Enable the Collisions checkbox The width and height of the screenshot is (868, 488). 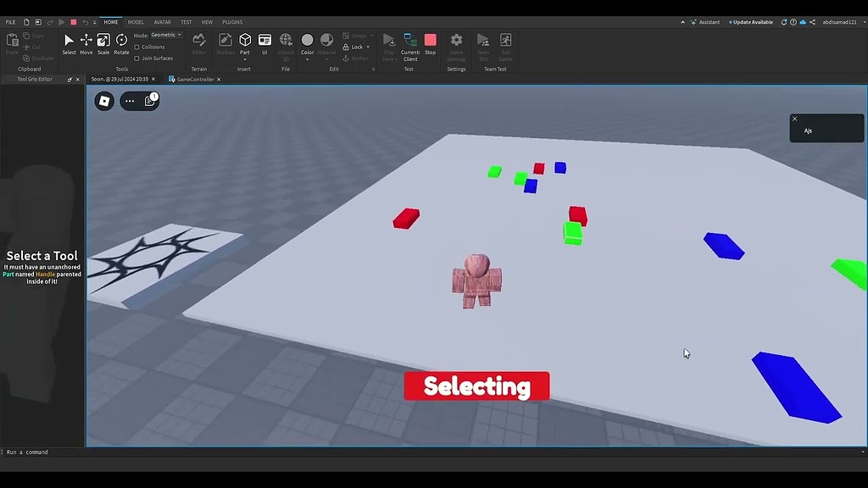136,47
